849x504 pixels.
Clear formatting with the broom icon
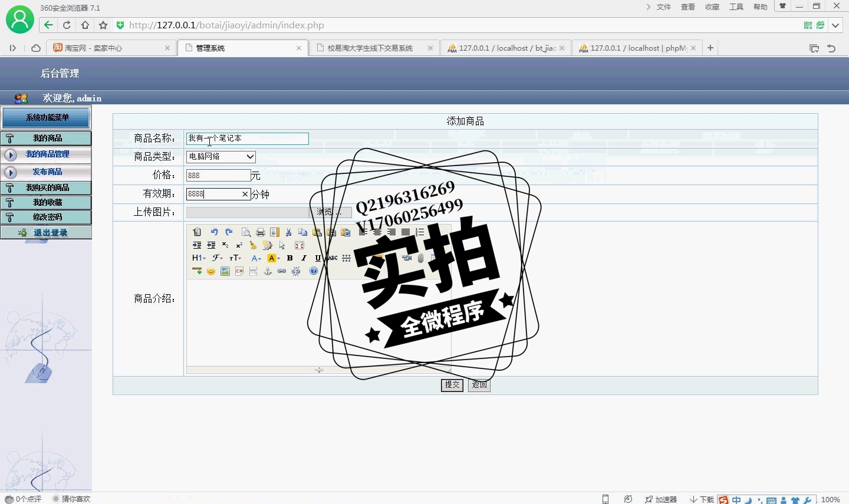tap(254, 245)
